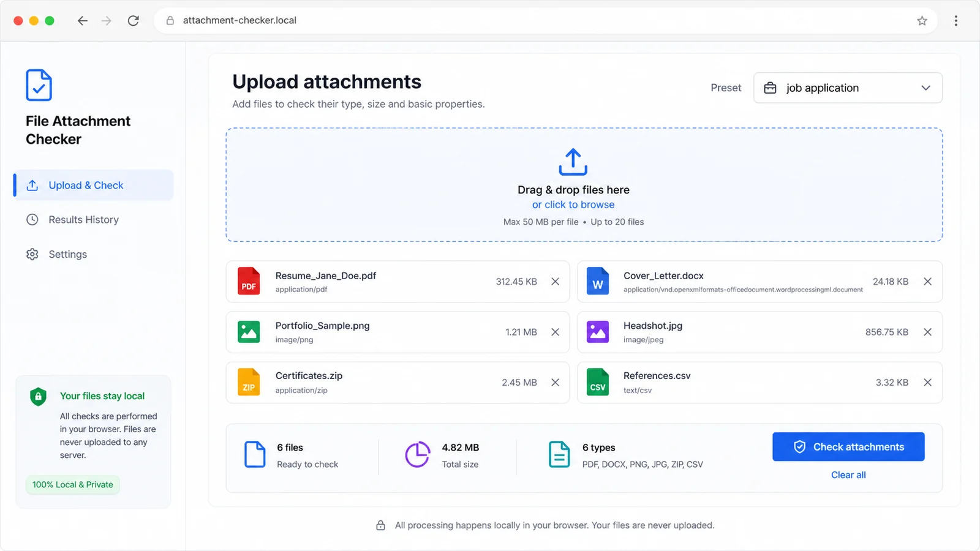Click the 'or click to browse' link
980x551 pixels.
(573, 204)
